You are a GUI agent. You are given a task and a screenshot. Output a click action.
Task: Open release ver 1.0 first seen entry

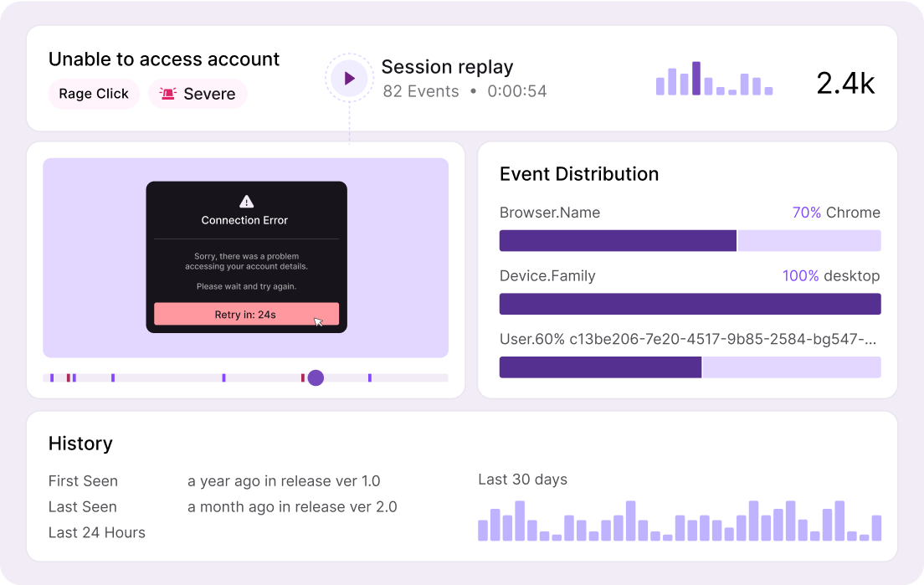click(x=284, y=481)
